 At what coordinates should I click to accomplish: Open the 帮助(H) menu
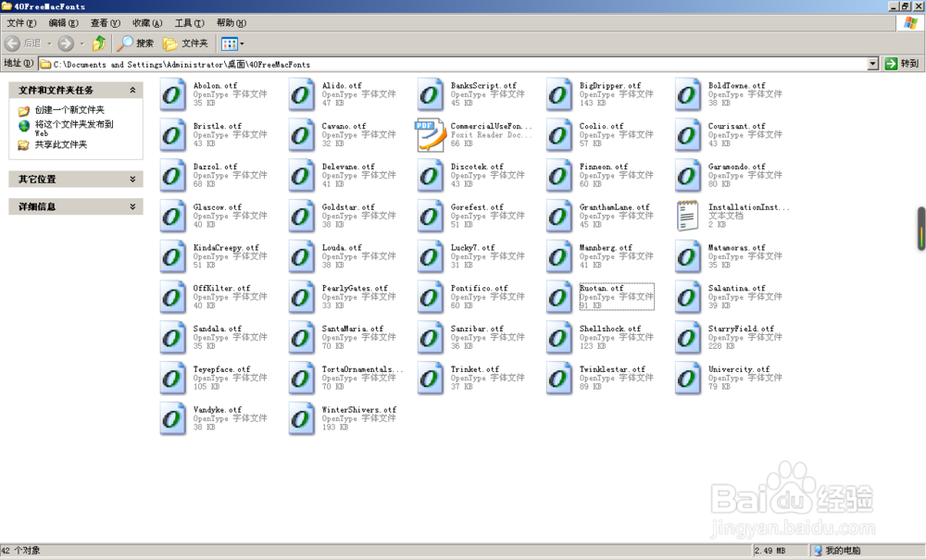(231, 23)
